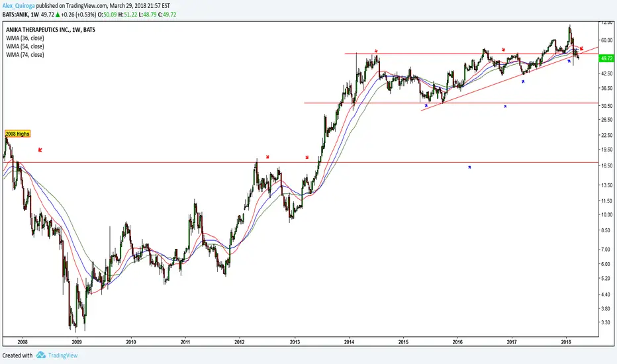This screenshot has width=617, height=364.
Task: Select the 2008 Highs yellow label
Action: [x=17, y=134]
